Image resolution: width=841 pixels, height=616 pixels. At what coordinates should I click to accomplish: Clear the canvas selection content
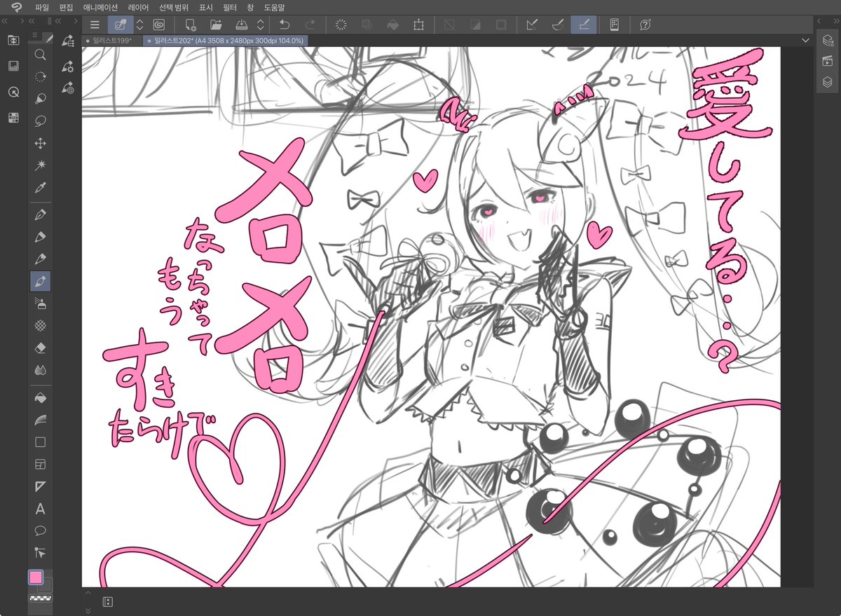coord(342,25)
